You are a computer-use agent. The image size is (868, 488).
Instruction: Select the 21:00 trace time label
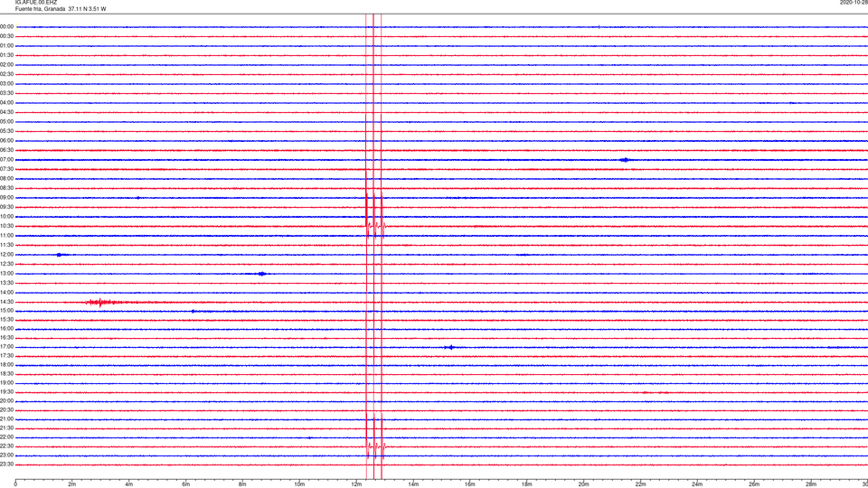point(6,418)
